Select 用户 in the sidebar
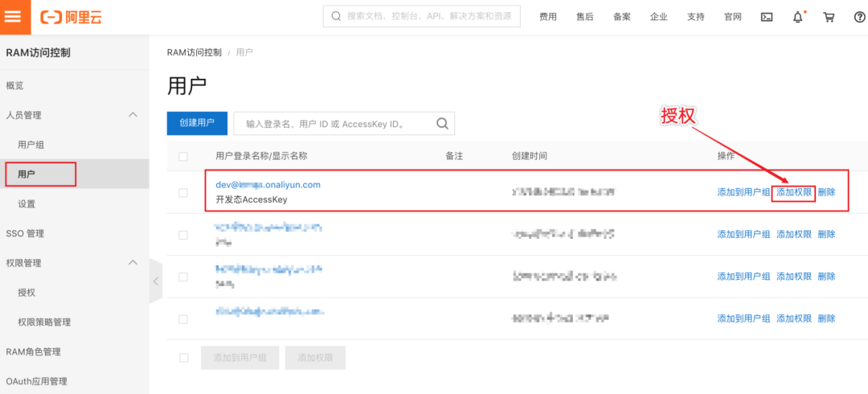This screenshot has width=868, height=394. [x=26, y=174]
